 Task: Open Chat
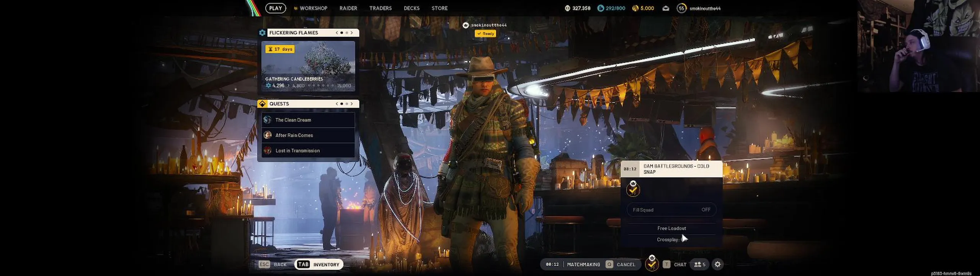point(675,264)
